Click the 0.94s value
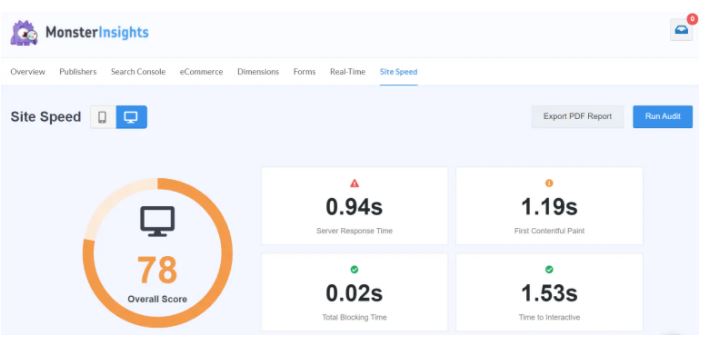Image resolution: width=720 pixels, height=362 pixels. pyautogui.click(x=354, y=207)
